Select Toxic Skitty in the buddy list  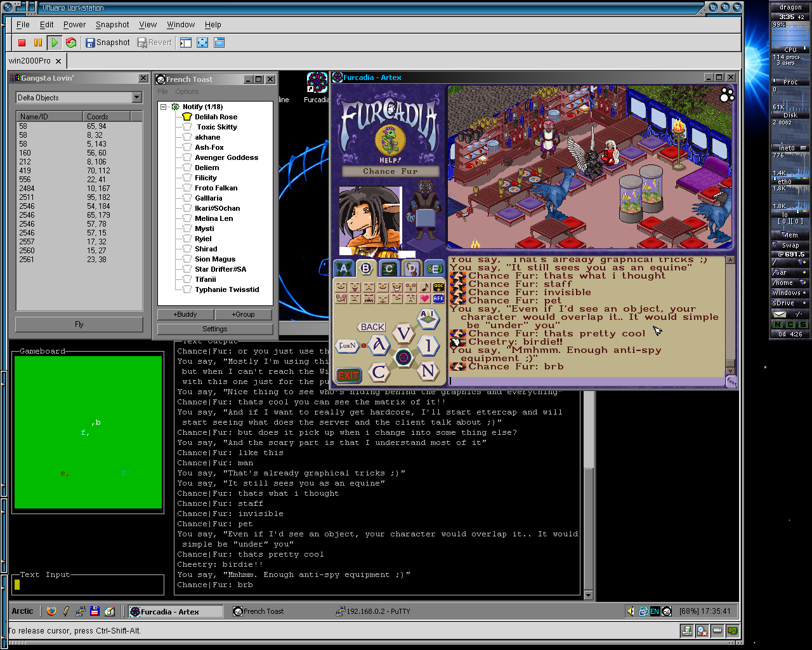(216, 127)
